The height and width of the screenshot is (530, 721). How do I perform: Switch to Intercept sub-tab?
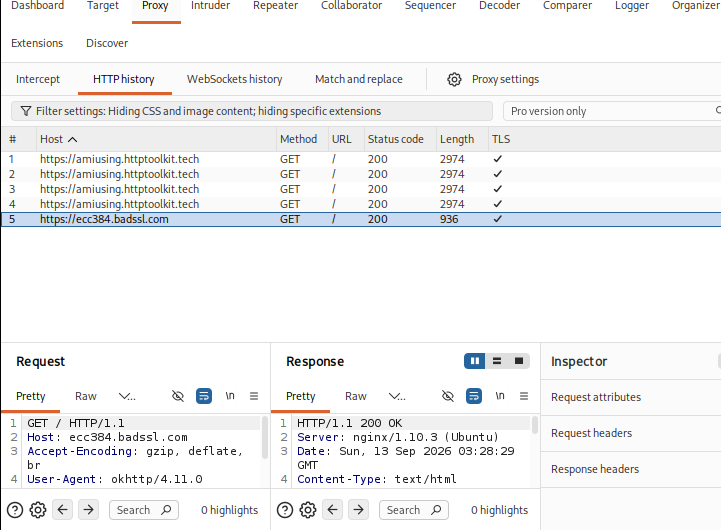click(x=38, y=79)
